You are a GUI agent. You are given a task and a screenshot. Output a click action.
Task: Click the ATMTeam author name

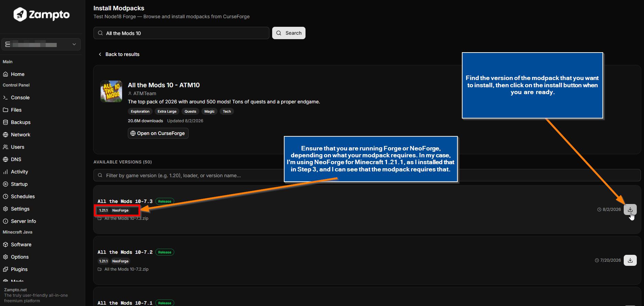145,93
